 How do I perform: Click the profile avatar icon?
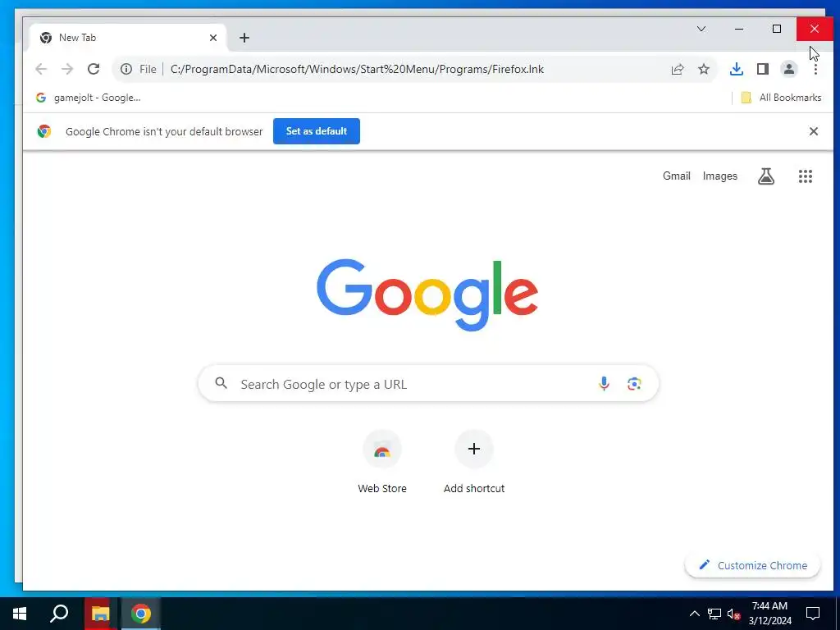[x=789, y=69]
